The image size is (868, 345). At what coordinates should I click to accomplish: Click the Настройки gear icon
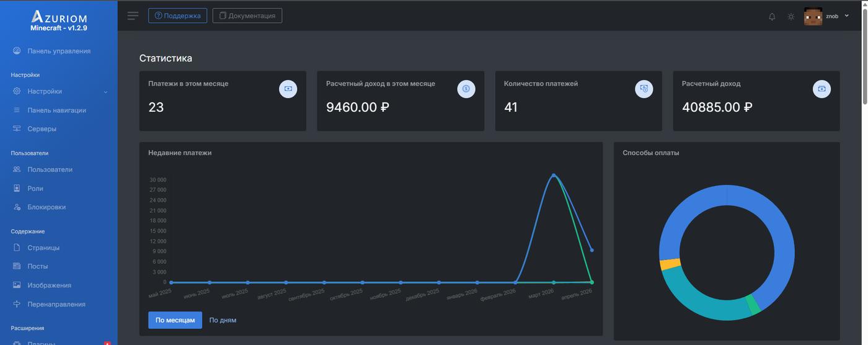(17, 91)
